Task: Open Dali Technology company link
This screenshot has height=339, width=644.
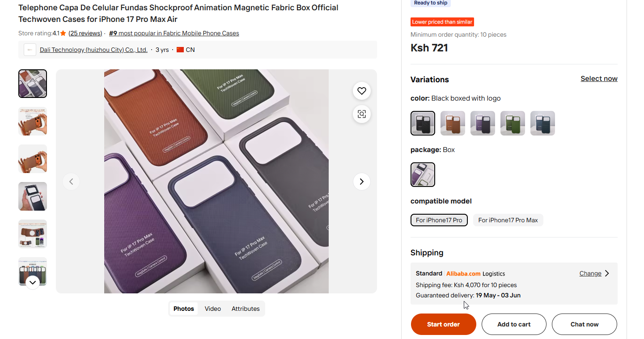Action: pyautogui.click(x=93, y=50)
